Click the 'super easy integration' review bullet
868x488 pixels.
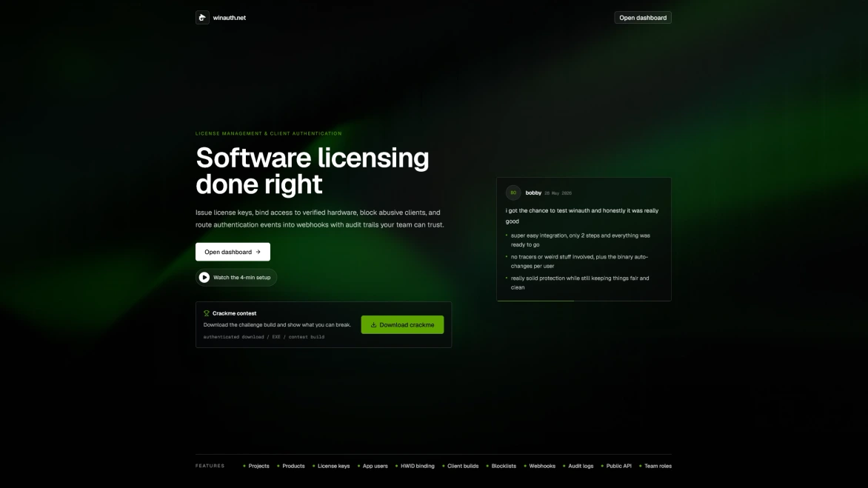tap(580, 240)
